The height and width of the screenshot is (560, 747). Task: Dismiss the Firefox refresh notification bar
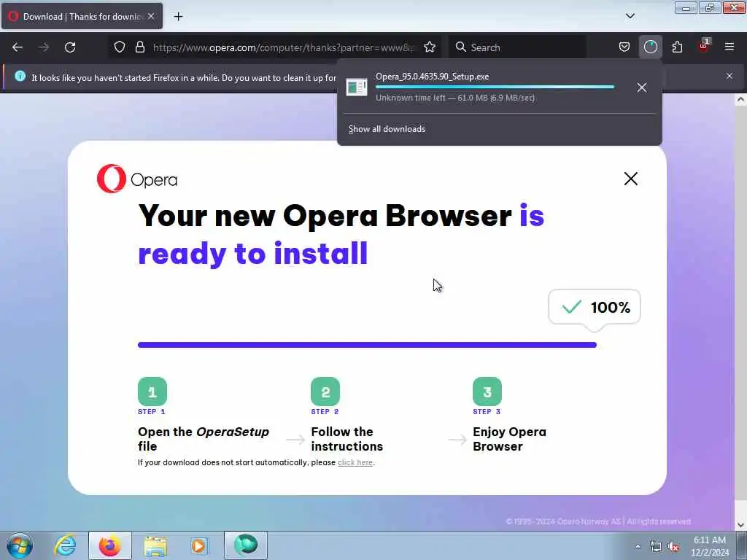coord(729,76)
